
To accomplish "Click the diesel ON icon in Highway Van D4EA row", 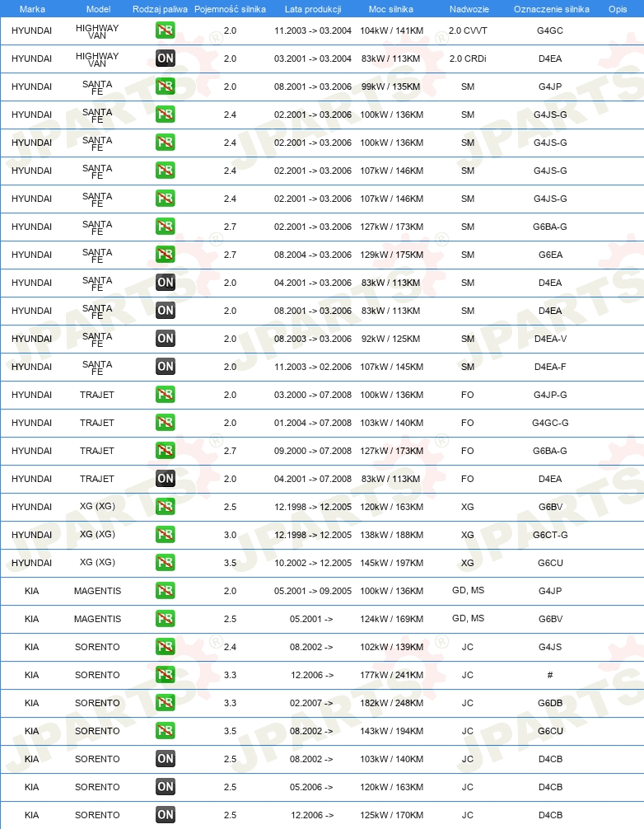I will pos(166,59).
